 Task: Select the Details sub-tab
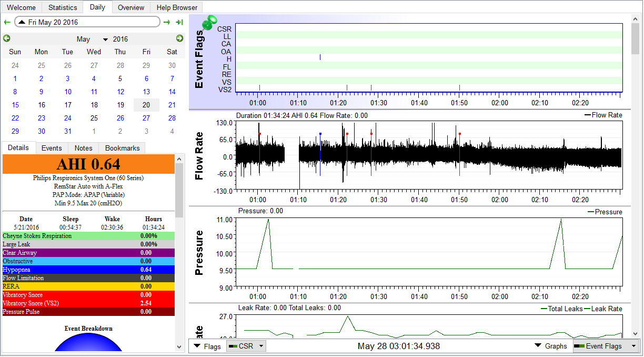pyautogui.click(x=18, y=147)
